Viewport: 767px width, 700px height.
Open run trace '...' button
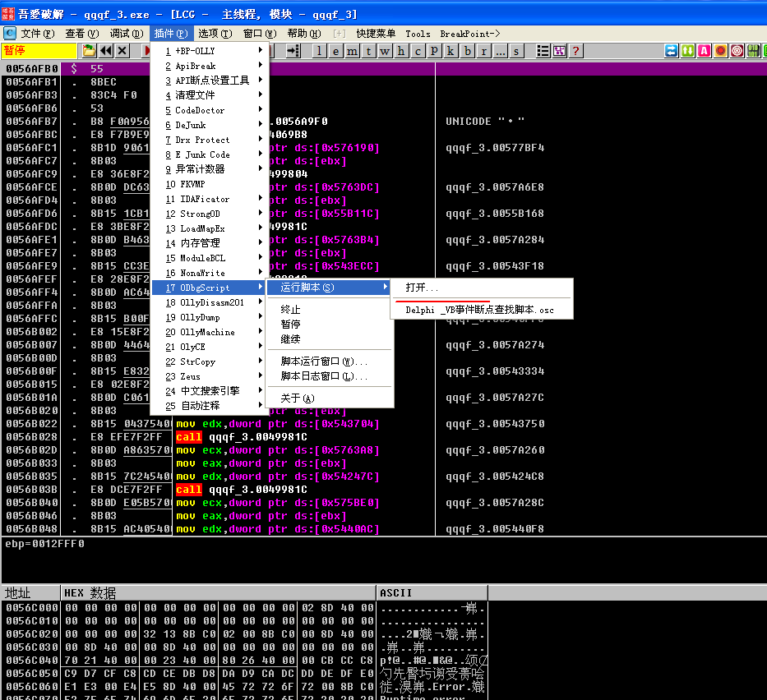pyautogui.click(x=500, y=51)
